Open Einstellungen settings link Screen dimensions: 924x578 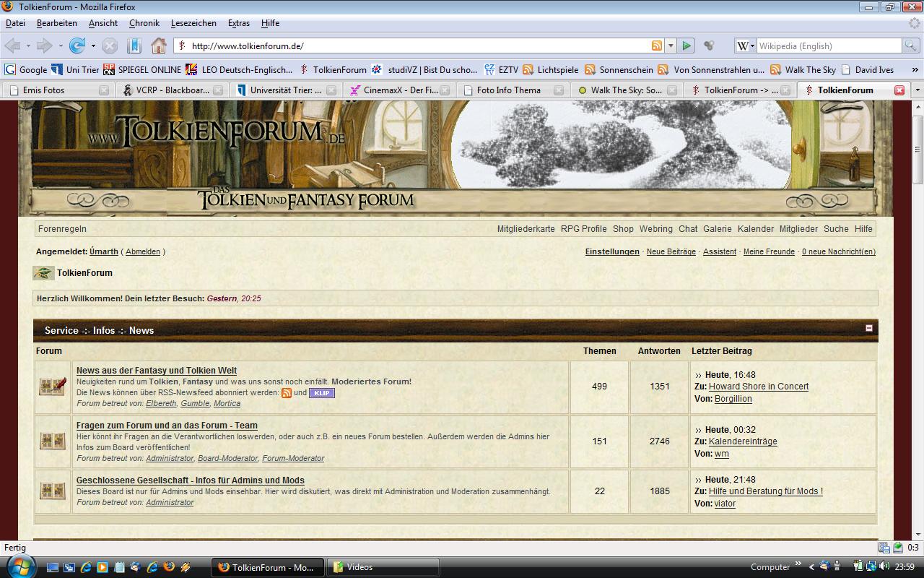coord(612,251)
